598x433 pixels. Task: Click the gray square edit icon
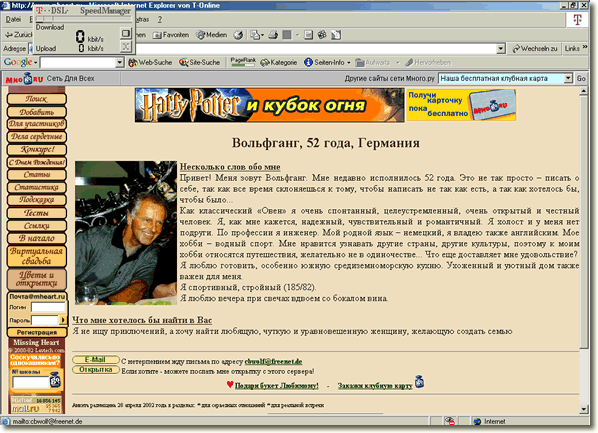coord(287,35)
